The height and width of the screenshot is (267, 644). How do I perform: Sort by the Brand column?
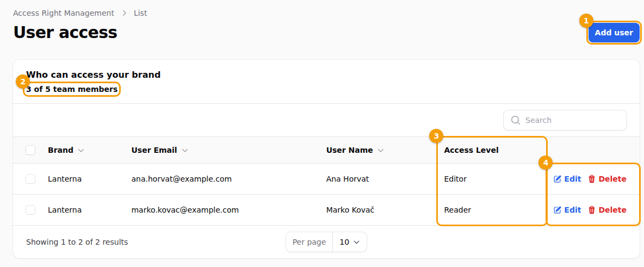point(66,150)
